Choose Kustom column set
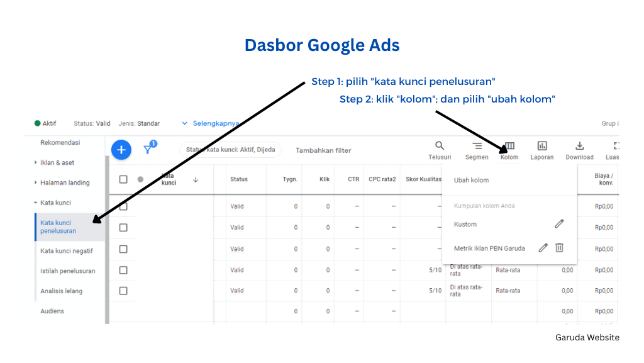644x363 pixels. coord(465,224)
